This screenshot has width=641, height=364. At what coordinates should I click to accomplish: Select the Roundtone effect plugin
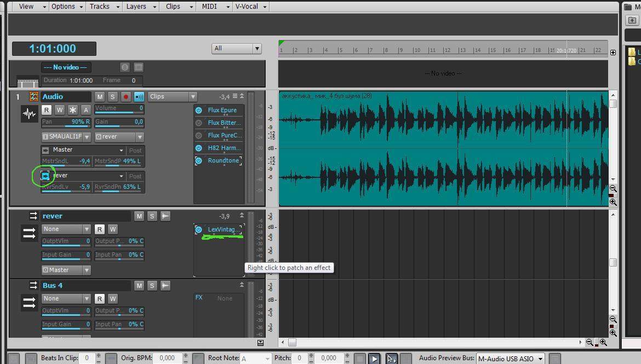click(223, 160)
